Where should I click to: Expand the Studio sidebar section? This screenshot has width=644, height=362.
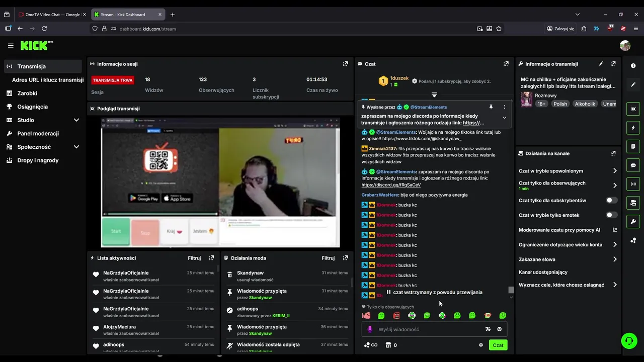click(x=76, y=120)
